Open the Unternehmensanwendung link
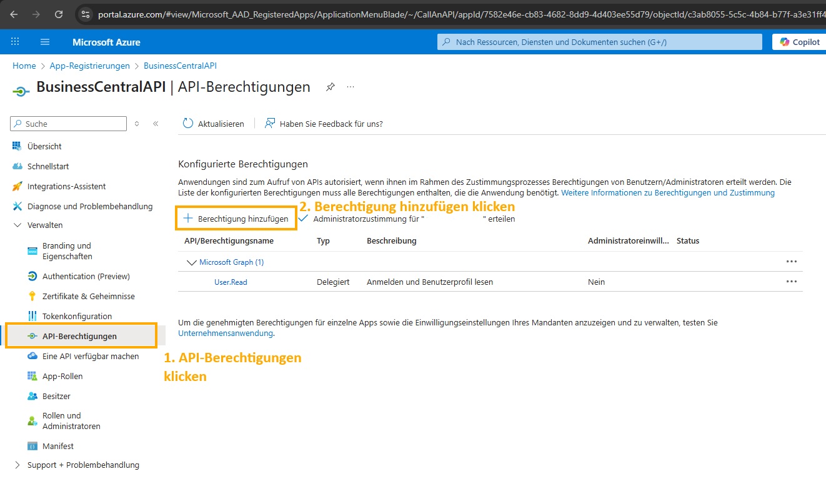 226,333
